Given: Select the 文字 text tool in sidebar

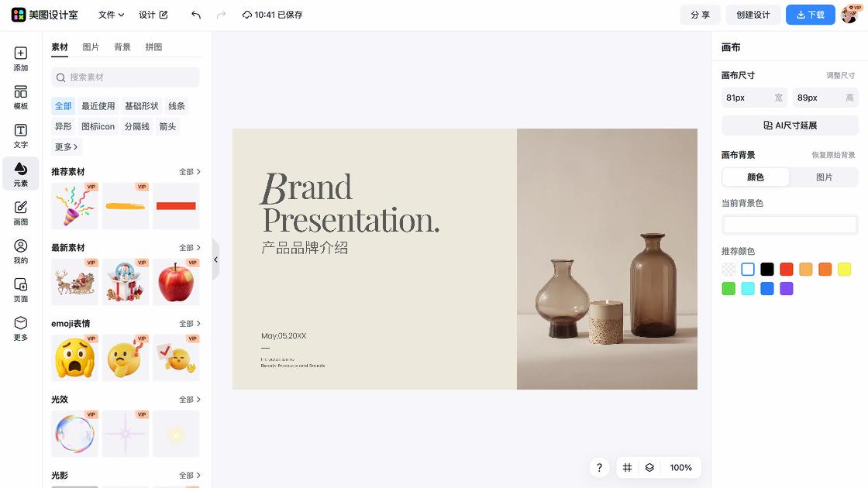Looking at the screenshot, I should (x=21, y=136).
